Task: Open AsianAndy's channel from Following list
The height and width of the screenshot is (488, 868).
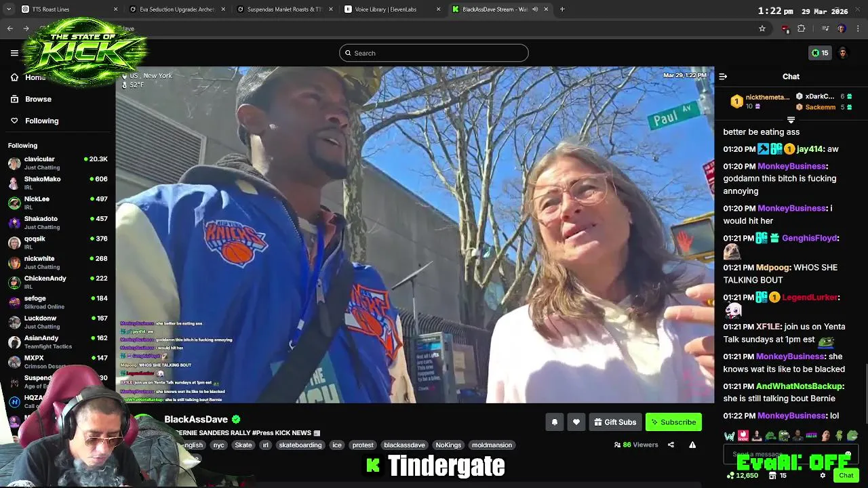Action: tap(58, 342)
